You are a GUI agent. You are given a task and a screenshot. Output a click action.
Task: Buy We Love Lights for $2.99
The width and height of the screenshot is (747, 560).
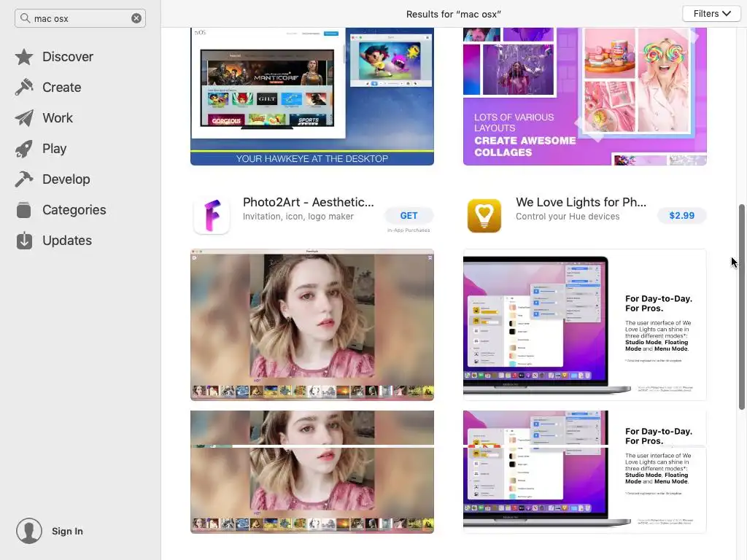(x=682, y=216)
